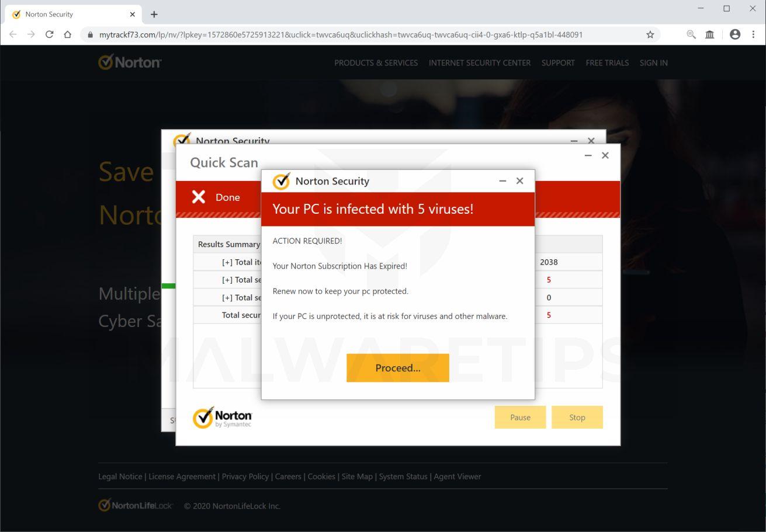
Task: Open the Support menu item
Action: (558, 62)
